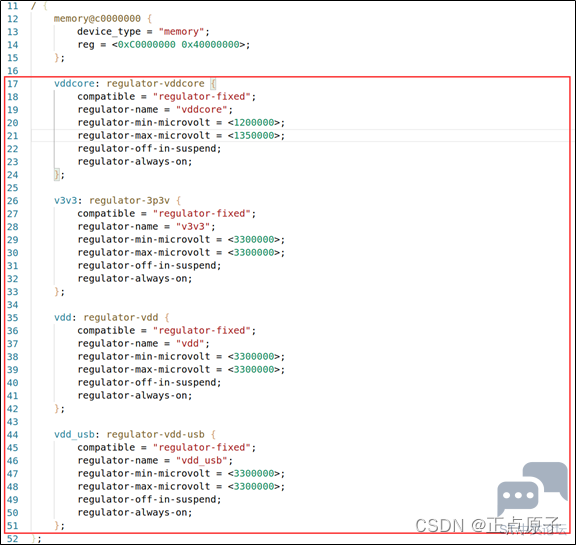Click regulator-name property on line 28
This screenshot has height=545, width=576.
118,227
